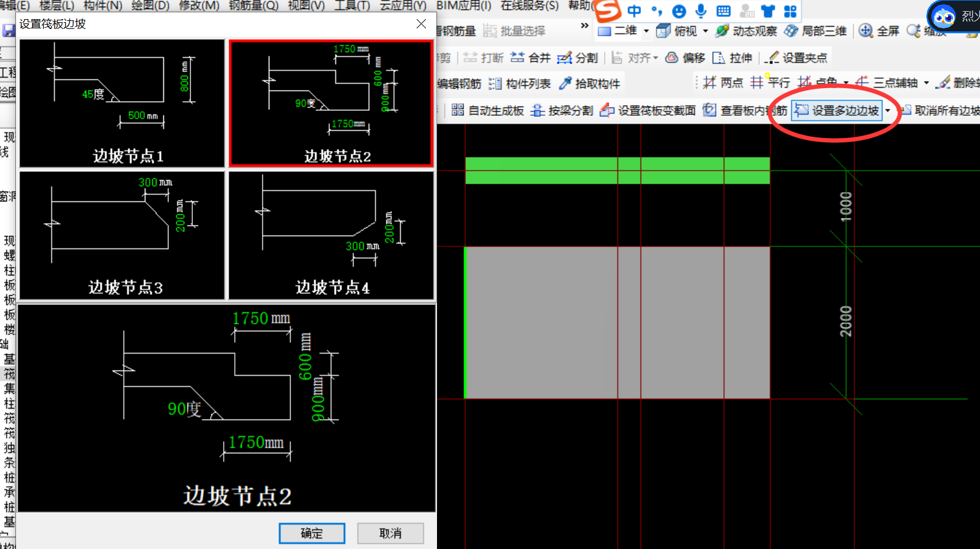
Task: Click the 俯视 top view tool
Action: coord(677,31)
